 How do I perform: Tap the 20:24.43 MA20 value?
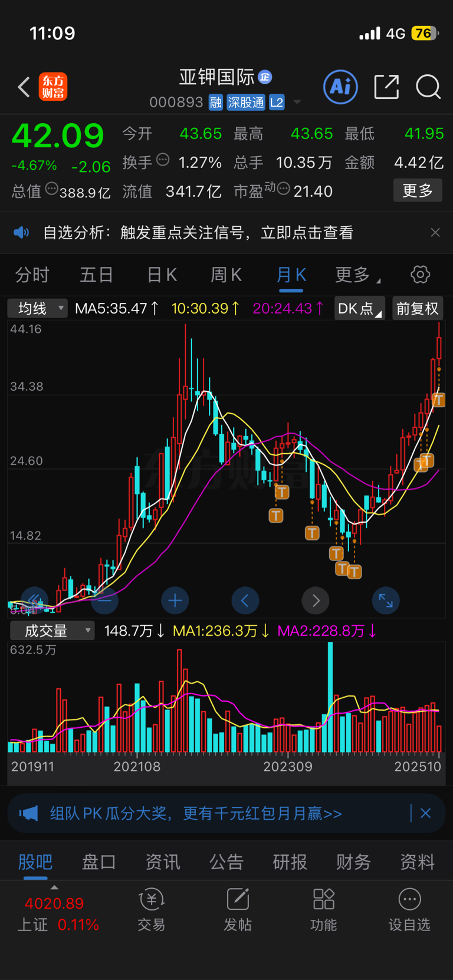point(288,308)
